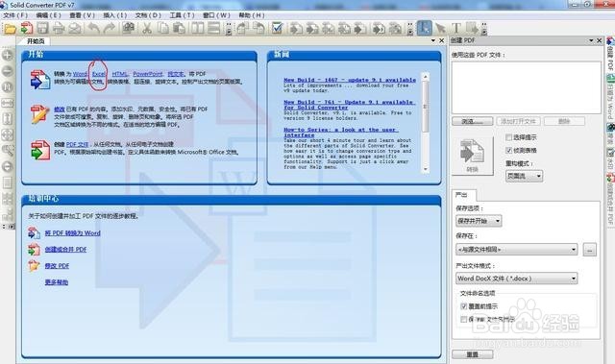Click the 重置 reset button
615x364 pixels.
pyautogui.click(x=472, y=354)
